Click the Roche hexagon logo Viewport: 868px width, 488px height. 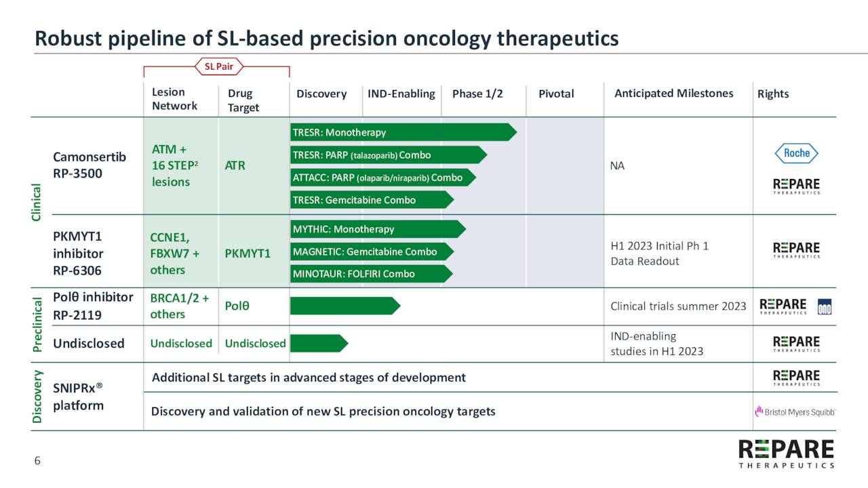[x=796, y=153]
